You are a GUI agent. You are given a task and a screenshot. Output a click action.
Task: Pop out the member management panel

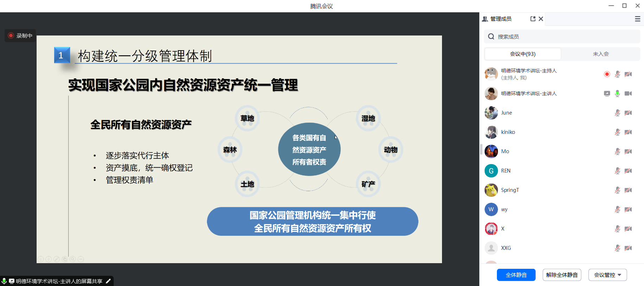(533, 19)
